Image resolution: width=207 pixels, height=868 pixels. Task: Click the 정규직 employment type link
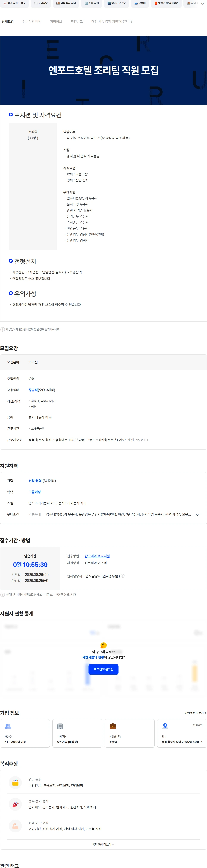33,390
